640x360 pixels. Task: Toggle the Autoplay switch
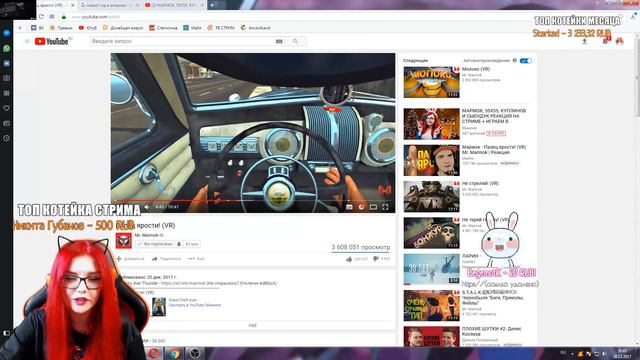(x=526, y=61)
